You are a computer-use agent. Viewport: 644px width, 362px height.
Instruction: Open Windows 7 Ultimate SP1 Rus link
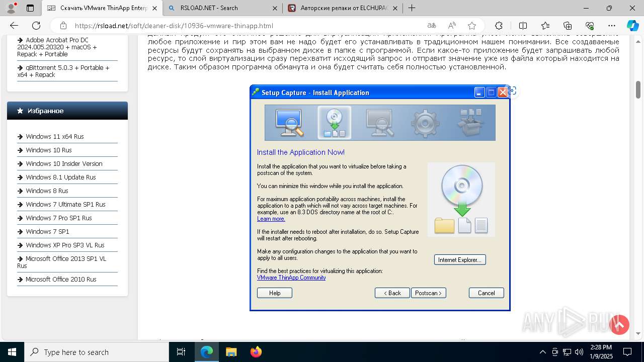pos(65,205)
